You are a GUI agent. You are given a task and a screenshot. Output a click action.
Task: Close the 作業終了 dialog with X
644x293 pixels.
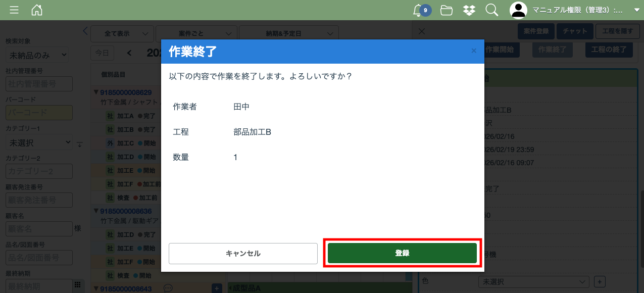coord(473,51)
